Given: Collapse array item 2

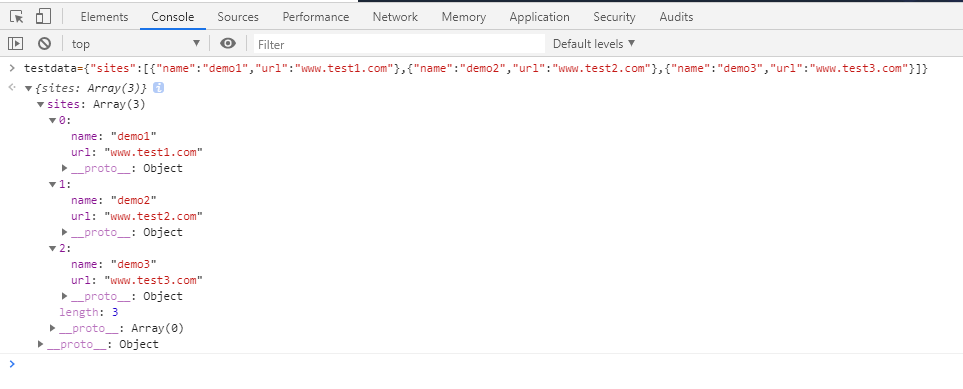Looking at the screenshot, I should tap(52, 248).
